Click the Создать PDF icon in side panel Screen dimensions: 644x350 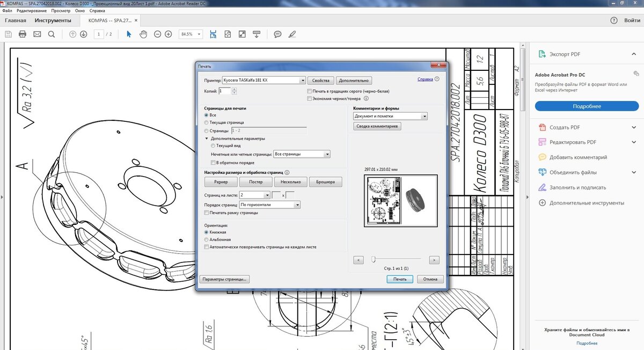coord(541,127)
